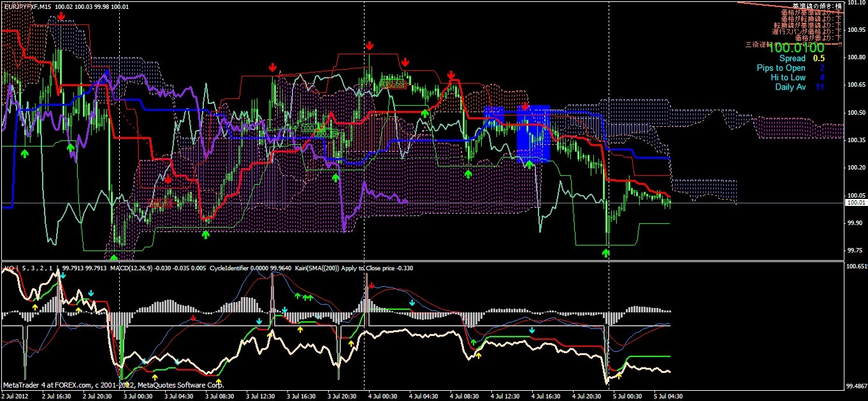Click the current price marker 100.01 on the price axis
Screen dimensions: 868x401
855,203
